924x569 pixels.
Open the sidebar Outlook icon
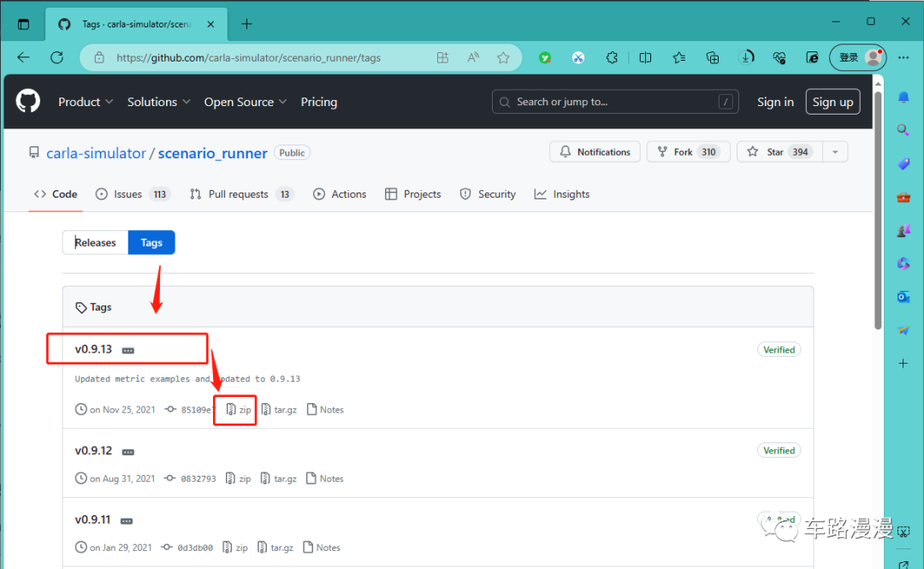click(903, 297)
